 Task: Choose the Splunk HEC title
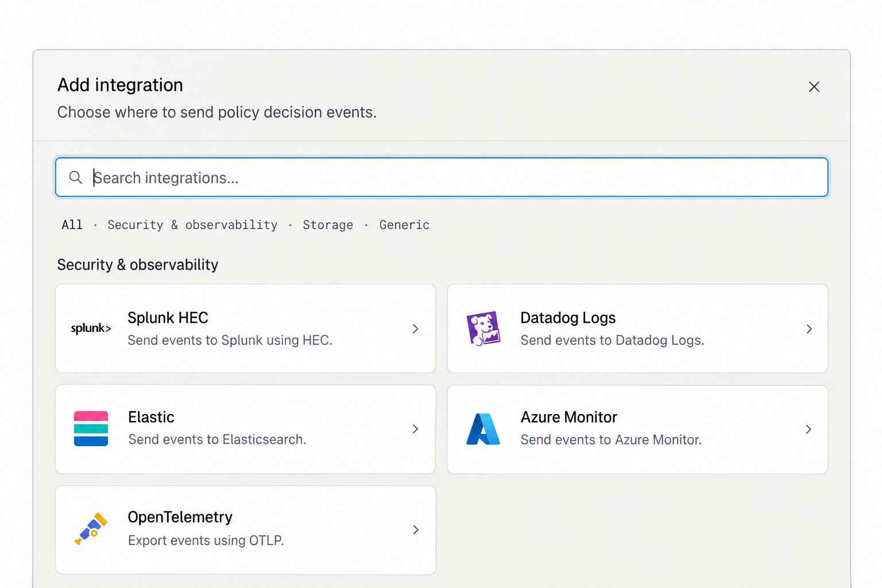tap(168, 318)
